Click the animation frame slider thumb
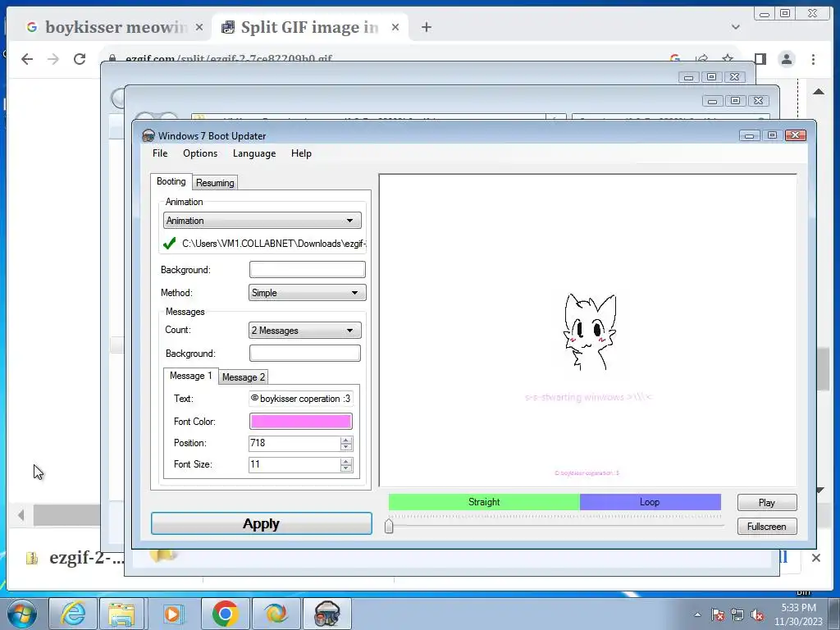 pos(389,526)
